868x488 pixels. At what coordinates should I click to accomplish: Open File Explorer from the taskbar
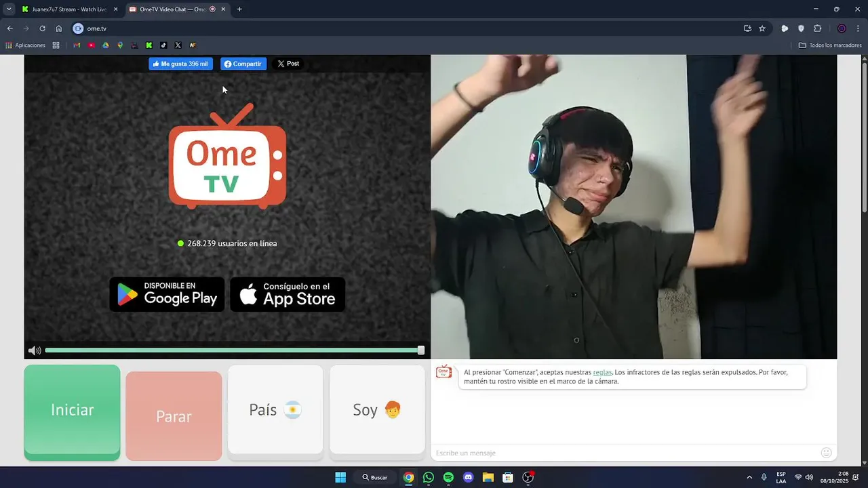[488, 477]
